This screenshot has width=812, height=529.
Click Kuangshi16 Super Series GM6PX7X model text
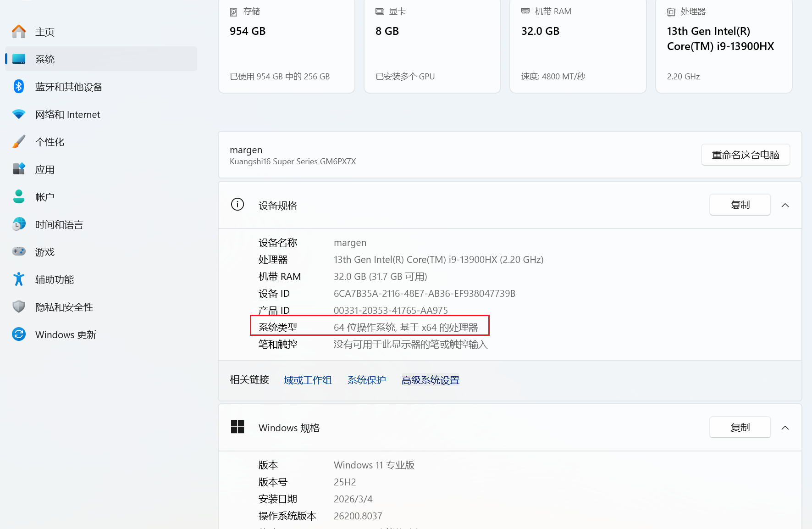[293, 161]
